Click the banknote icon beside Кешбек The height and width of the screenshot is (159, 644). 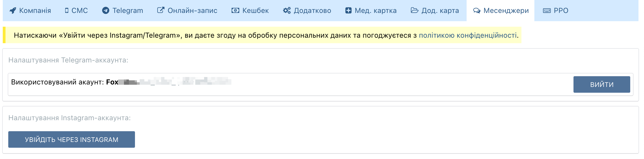[x=235, y=11]
